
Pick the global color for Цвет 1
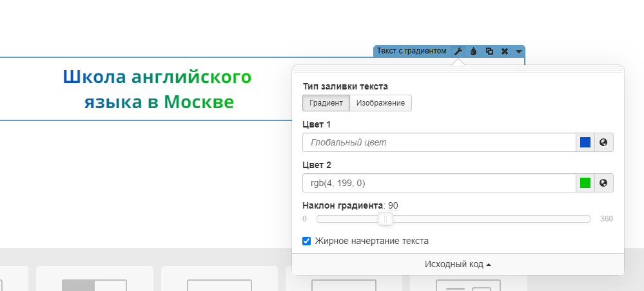[x=603, y=142]
